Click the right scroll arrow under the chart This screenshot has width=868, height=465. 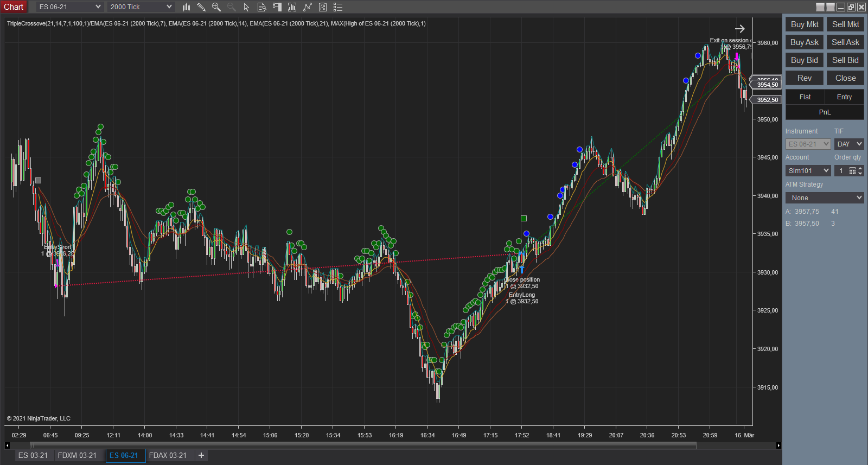(x=778, y=445)
